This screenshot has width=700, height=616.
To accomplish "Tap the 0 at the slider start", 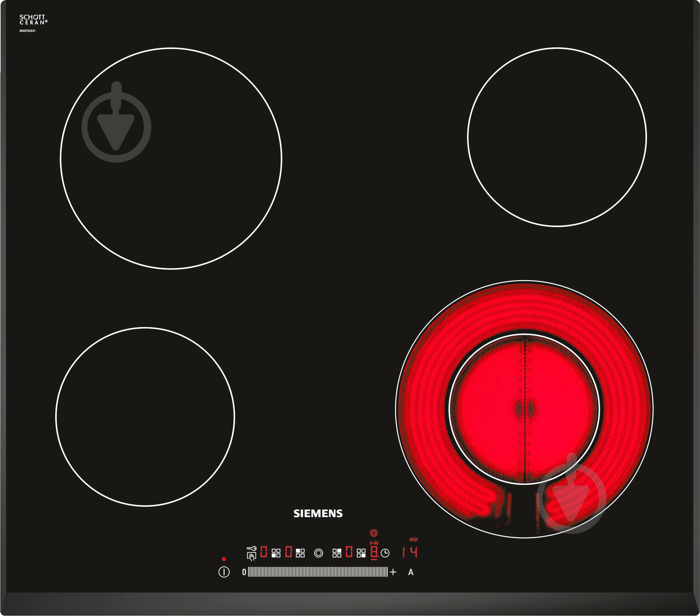I will 244,572.
